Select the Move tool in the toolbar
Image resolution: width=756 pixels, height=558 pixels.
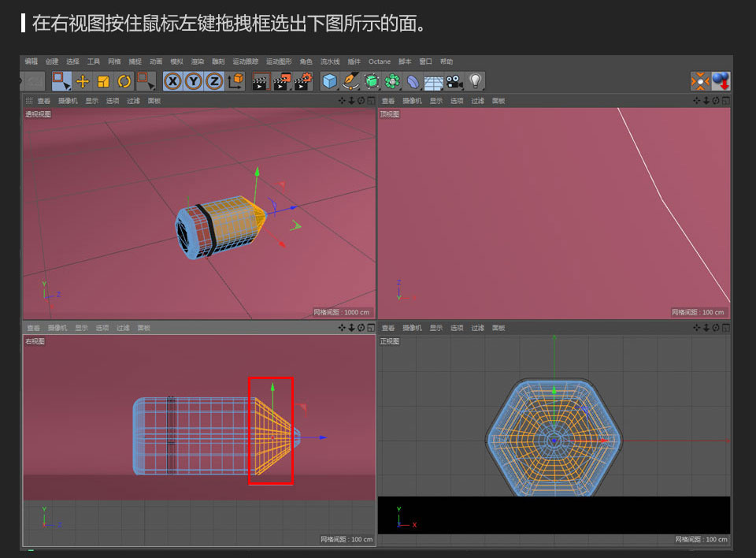[84, 81]
